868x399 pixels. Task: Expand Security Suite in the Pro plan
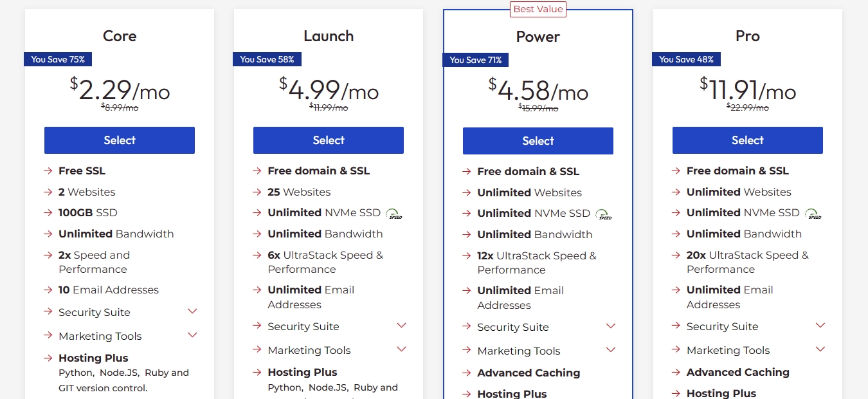tap(820, 326)
